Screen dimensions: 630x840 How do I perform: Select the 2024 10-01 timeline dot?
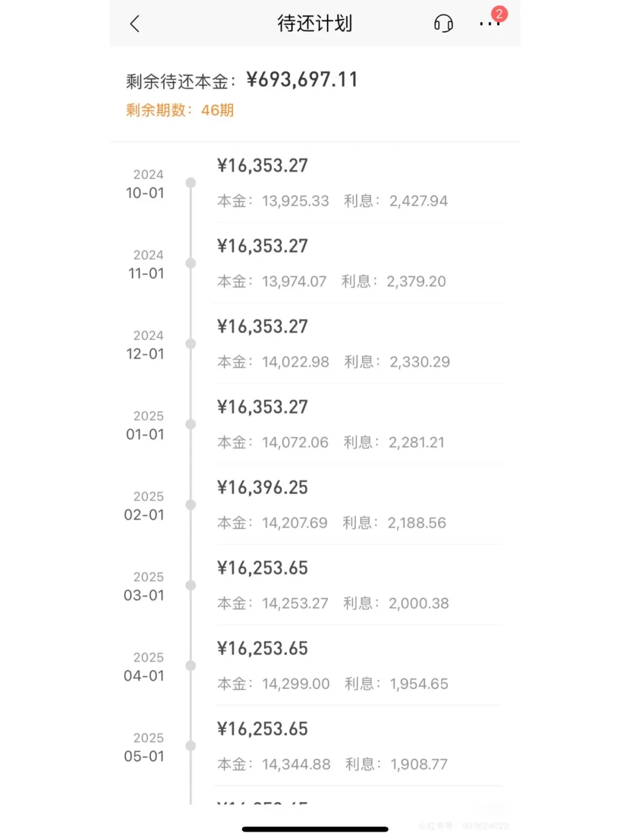(x=191, y=183)
